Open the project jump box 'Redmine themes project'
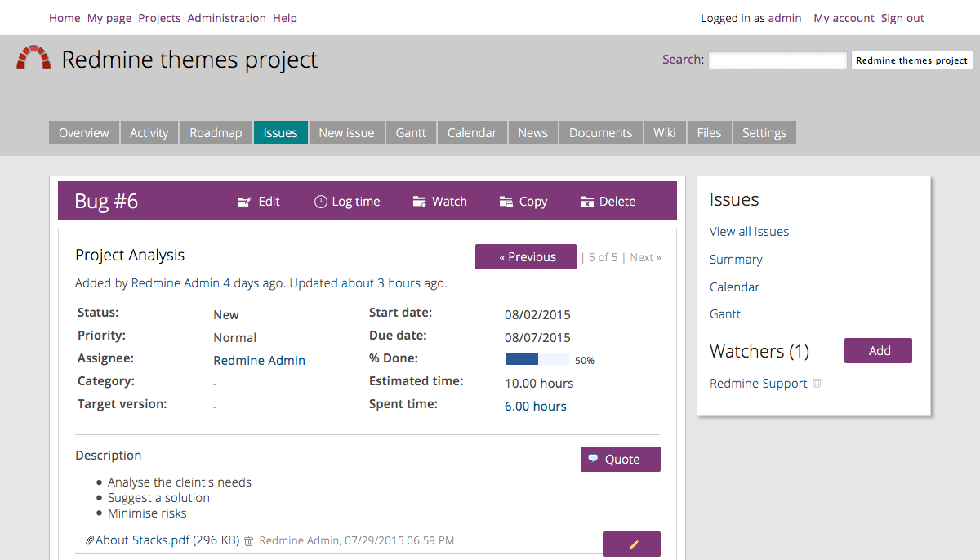The width and height of the screenshot is (980, 560). coord(911,60)
